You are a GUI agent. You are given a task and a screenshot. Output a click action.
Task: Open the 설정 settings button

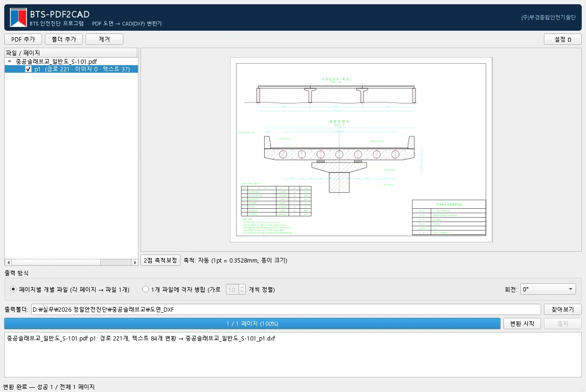pos(563,39)
